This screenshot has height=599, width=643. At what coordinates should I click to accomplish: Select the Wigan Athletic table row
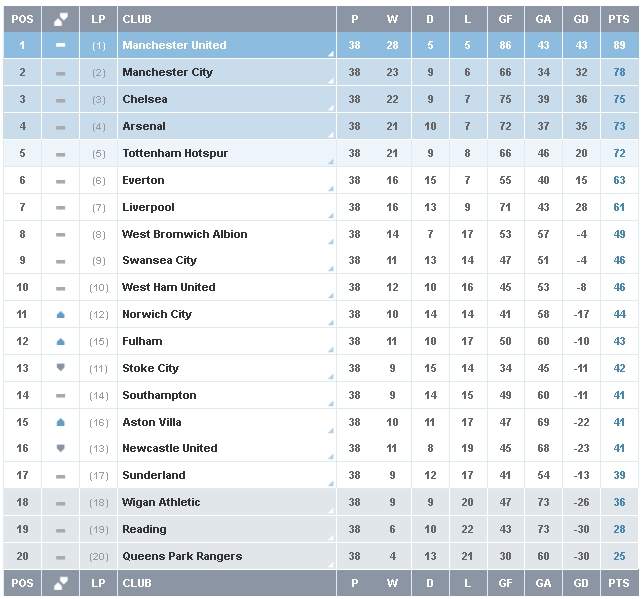pyautogui.click(x=321, y=502)
